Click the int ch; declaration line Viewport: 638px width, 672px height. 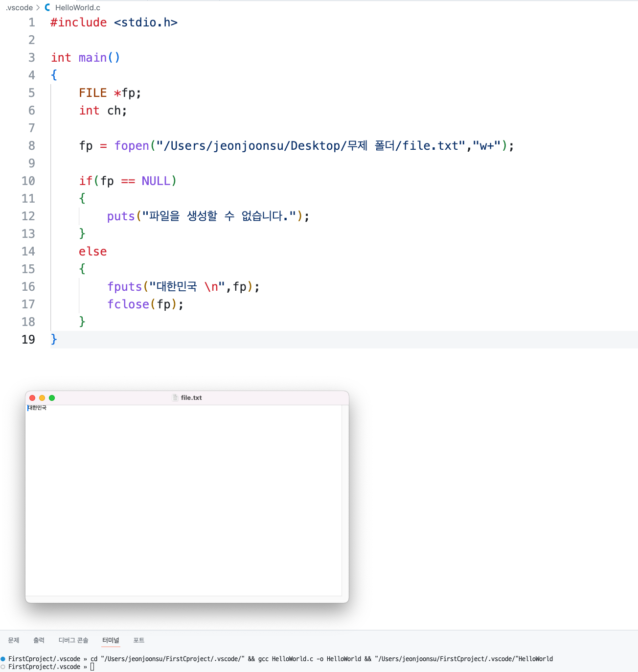tap(103, 111)
